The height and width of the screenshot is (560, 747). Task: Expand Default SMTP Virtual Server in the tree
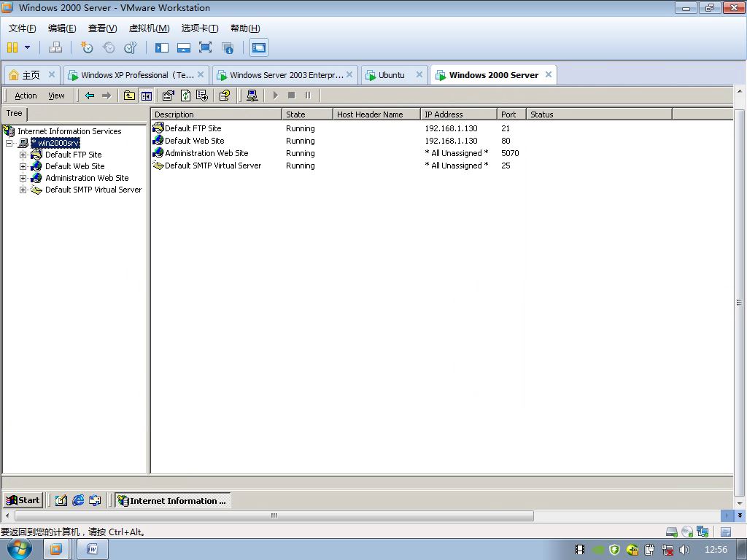point(23,190)
